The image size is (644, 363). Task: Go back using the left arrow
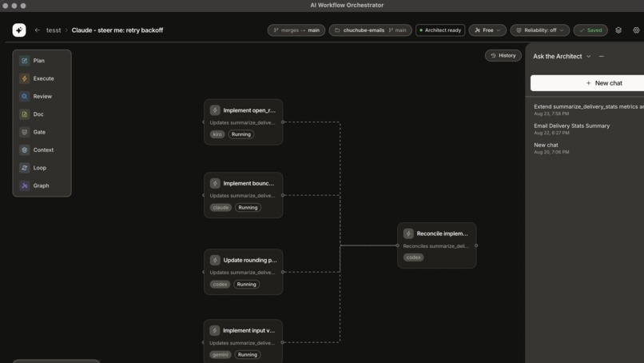[38, 30]
